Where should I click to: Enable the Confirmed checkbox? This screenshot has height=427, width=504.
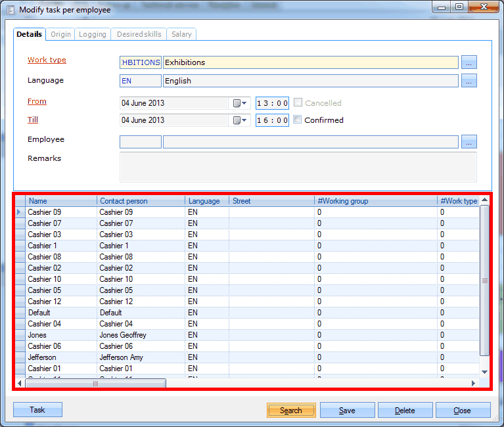[x=298, y=120]
